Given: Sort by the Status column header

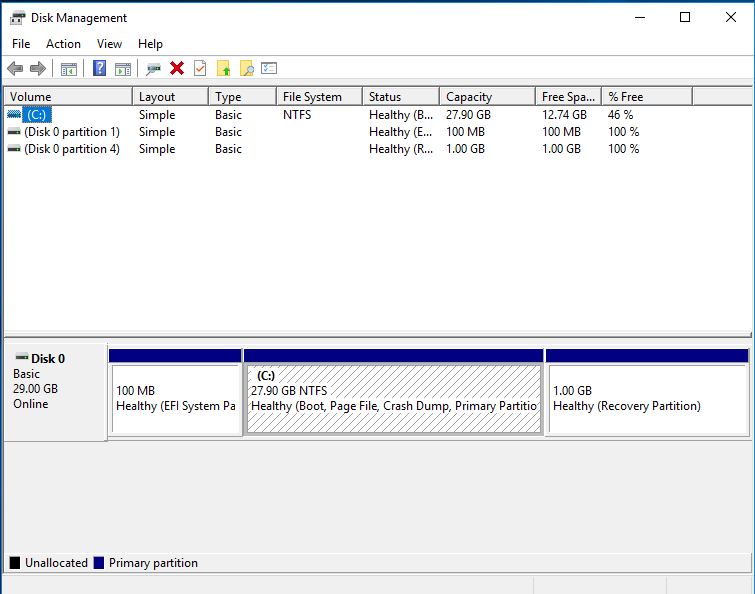Looking at the screenshot, I should click(x=401, y=97).
